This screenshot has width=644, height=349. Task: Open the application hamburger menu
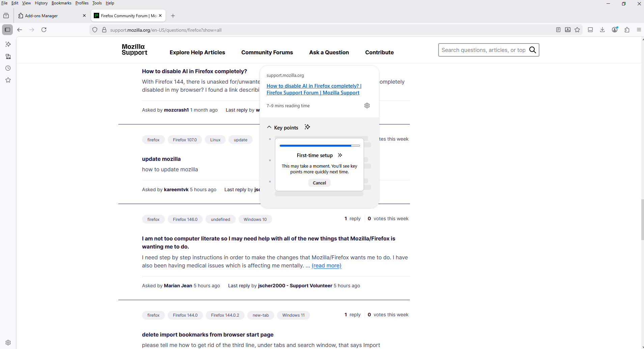pos(639,30)
